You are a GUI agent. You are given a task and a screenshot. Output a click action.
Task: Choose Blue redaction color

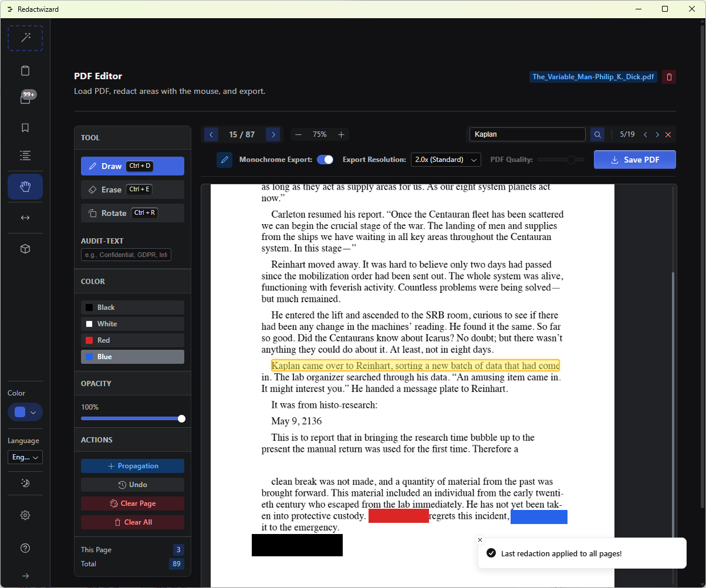pos(133,357)
